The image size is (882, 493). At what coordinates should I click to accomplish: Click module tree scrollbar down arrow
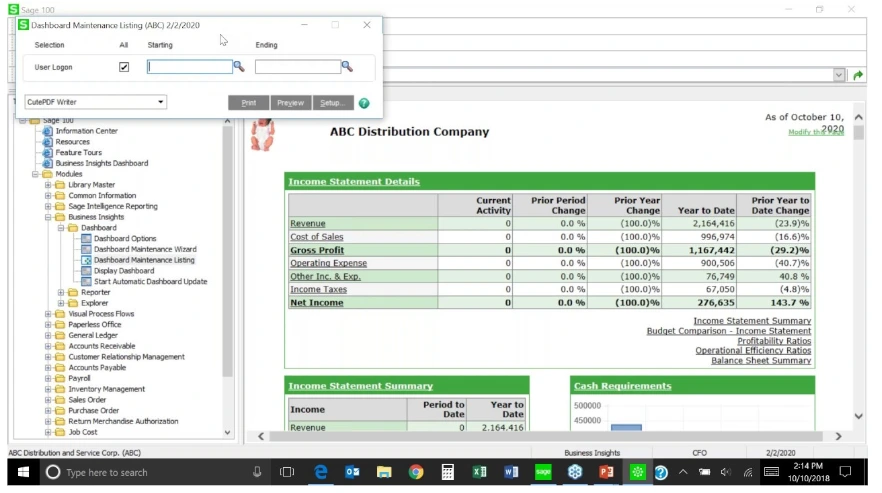pyautogui.click(x=227, y=432)
